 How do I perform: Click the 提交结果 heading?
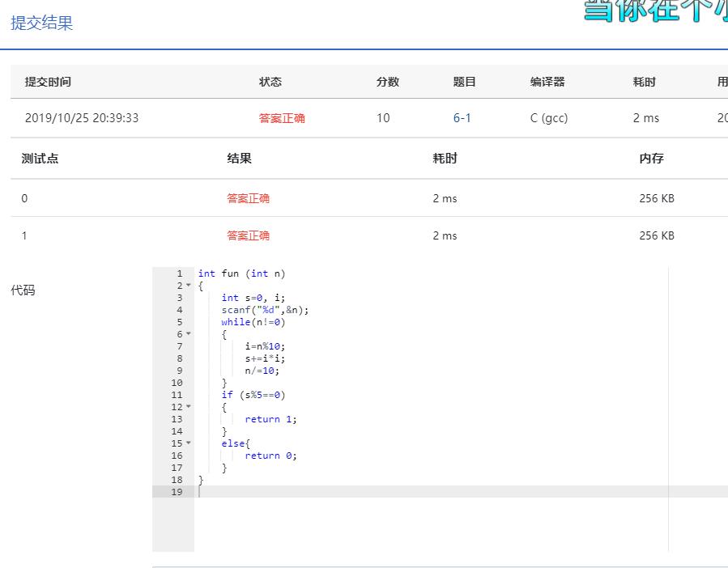tap(42, 23)
